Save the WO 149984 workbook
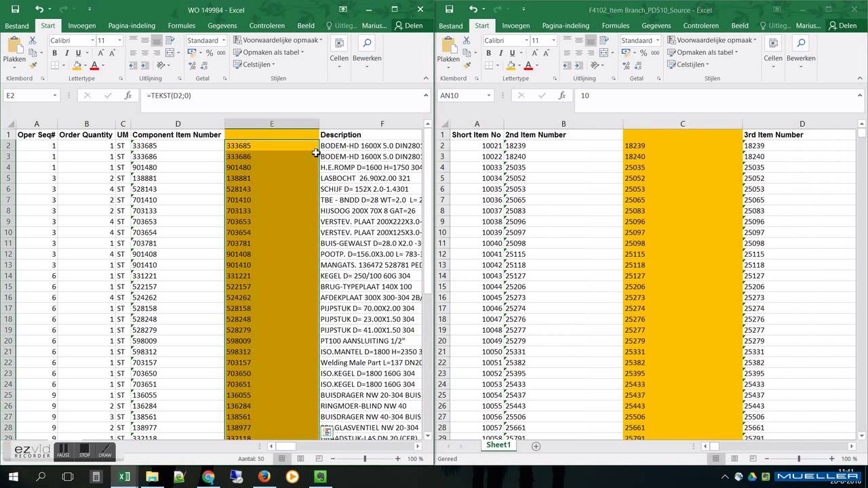The image size is (868, 488). 15,9
